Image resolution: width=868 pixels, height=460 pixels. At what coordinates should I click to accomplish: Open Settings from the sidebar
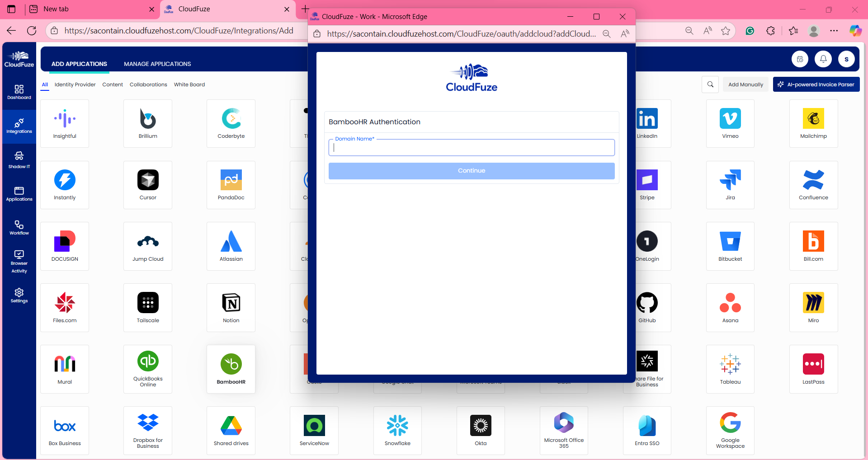pos(19,295)
